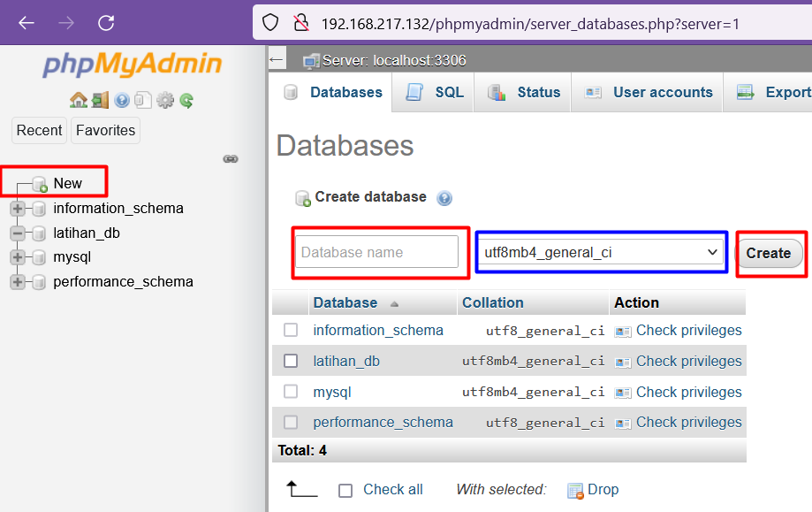
Task: Open navigation panel settings gear icon
Action: click(x=165, y=100)
